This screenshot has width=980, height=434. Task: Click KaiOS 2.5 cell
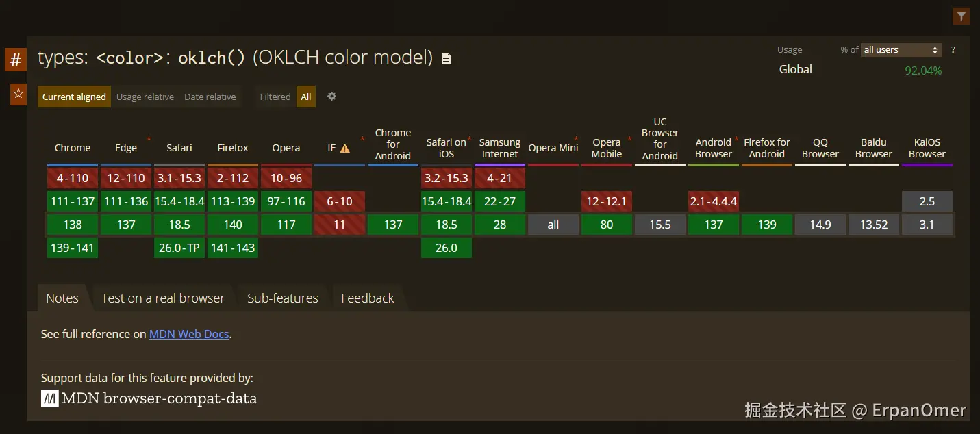tap(927, 201)
